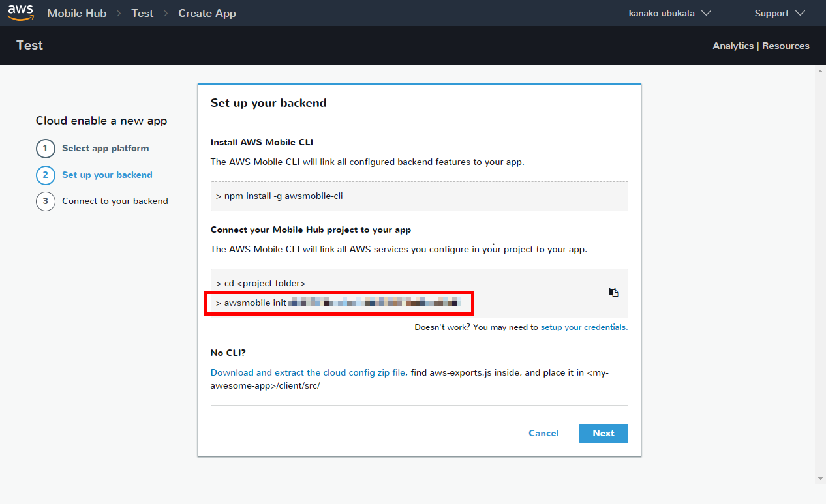Click the Cancel button

pyautogui.click(x=543, y=434)
